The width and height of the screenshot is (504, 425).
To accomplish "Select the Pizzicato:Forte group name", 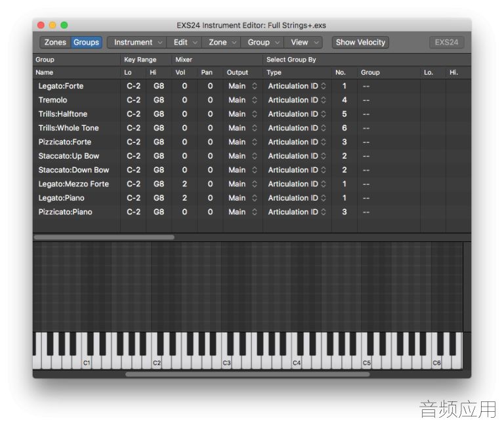I will click(64, 142).
